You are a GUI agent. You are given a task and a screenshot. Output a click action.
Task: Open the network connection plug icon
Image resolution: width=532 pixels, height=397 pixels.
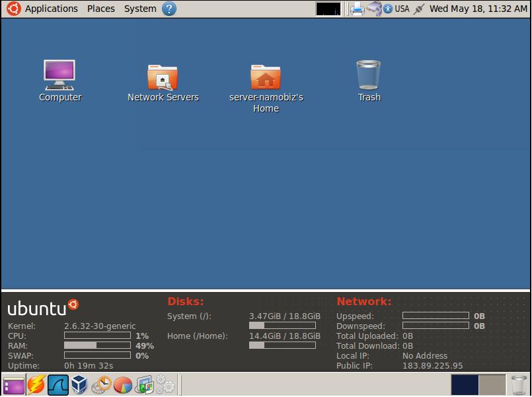point(419,9)
